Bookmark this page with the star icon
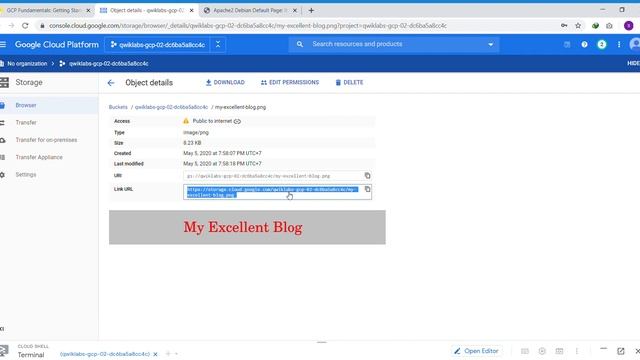Viewport: 640px width, 360px height. 578,26
